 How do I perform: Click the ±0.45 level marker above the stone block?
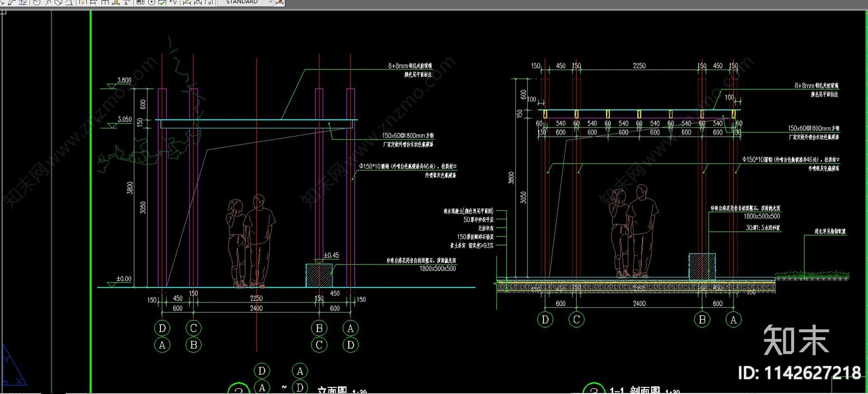click(331, 255)
